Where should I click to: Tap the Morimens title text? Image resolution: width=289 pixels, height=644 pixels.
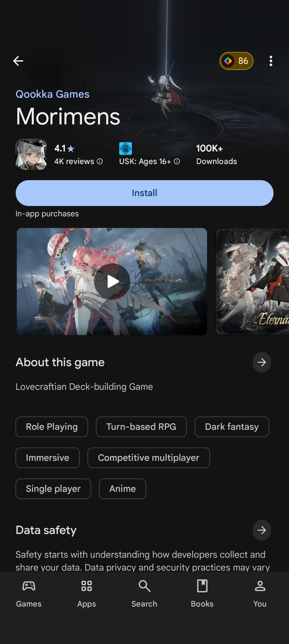click(68, 117)
